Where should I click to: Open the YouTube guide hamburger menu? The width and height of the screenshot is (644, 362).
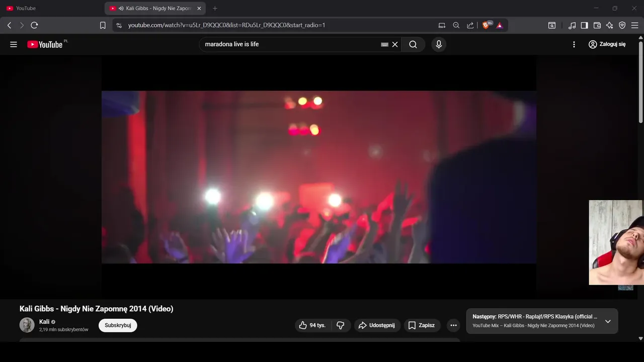click(14, 44)
